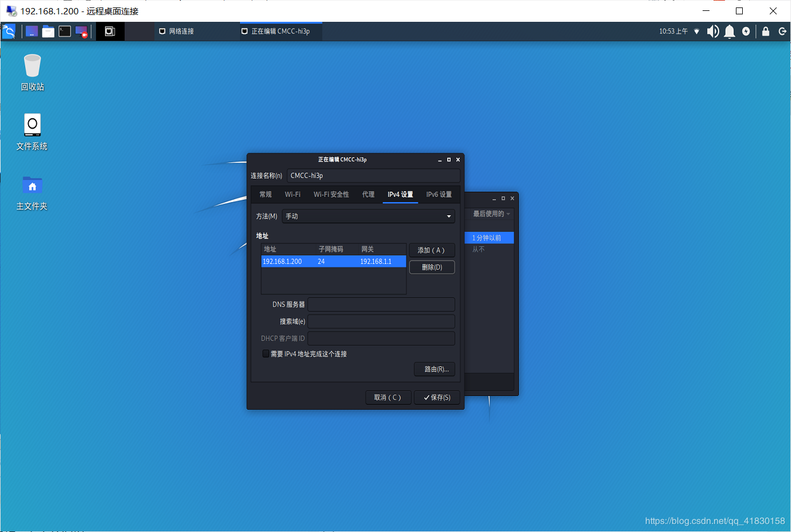Click the 删除(D) button to remove the address

432,267
